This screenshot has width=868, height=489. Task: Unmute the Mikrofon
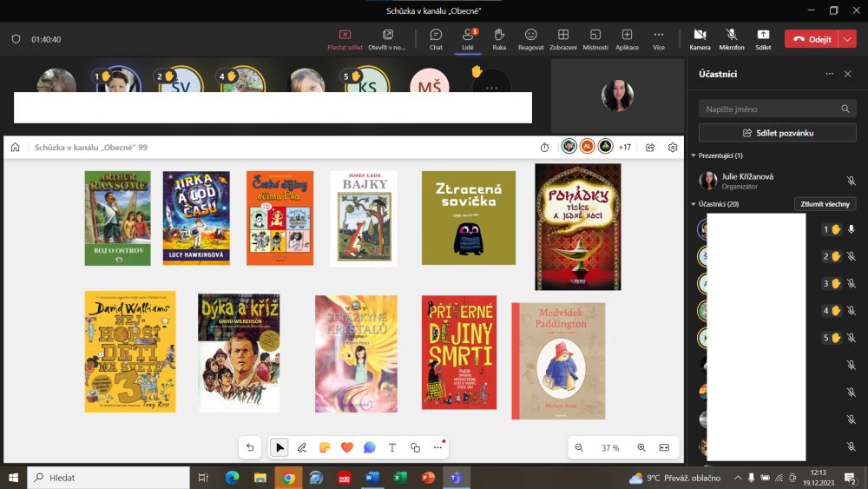(731, 39)
